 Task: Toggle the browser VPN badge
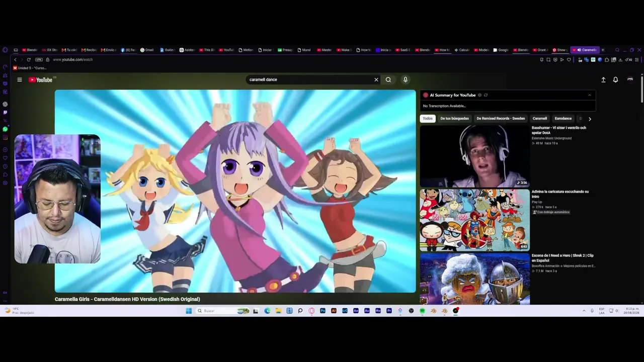coord(39,60)
